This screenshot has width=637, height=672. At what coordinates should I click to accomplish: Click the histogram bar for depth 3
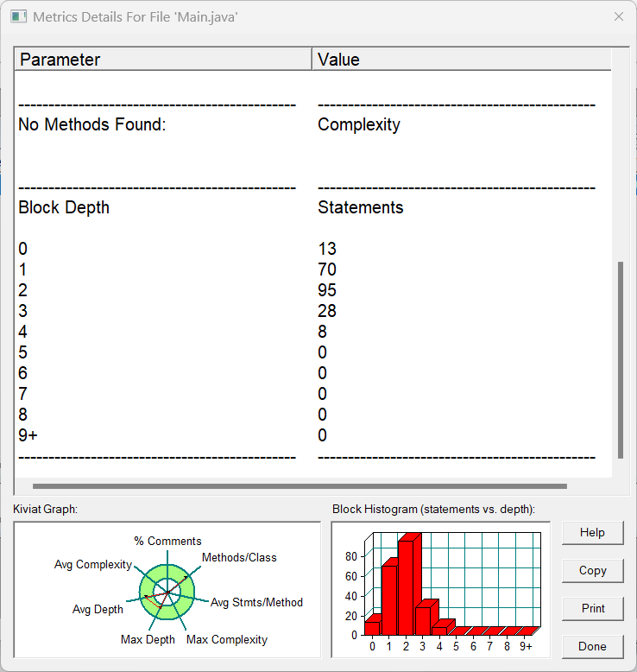(423, 620)
